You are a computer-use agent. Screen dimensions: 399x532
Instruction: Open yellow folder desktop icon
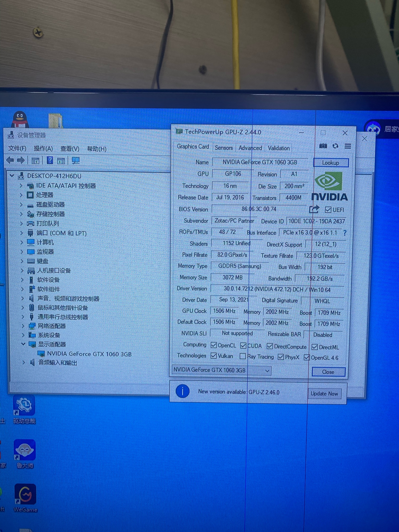tap(55, 121)
